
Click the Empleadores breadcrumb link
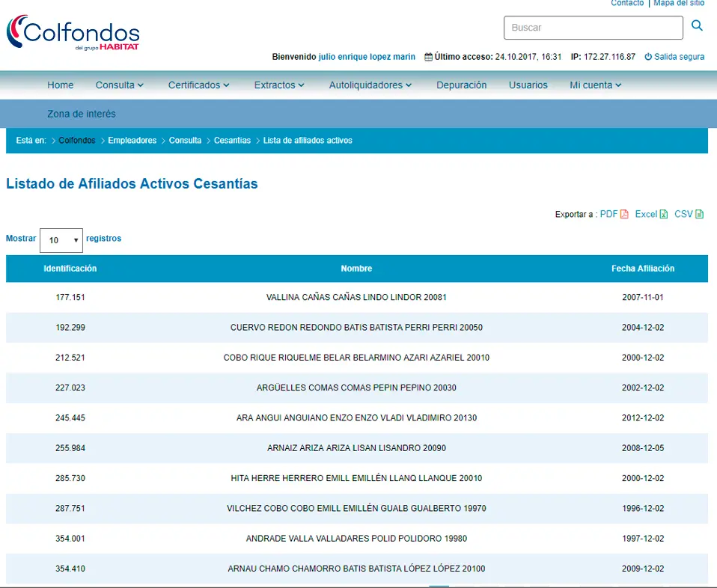(132, 141)
